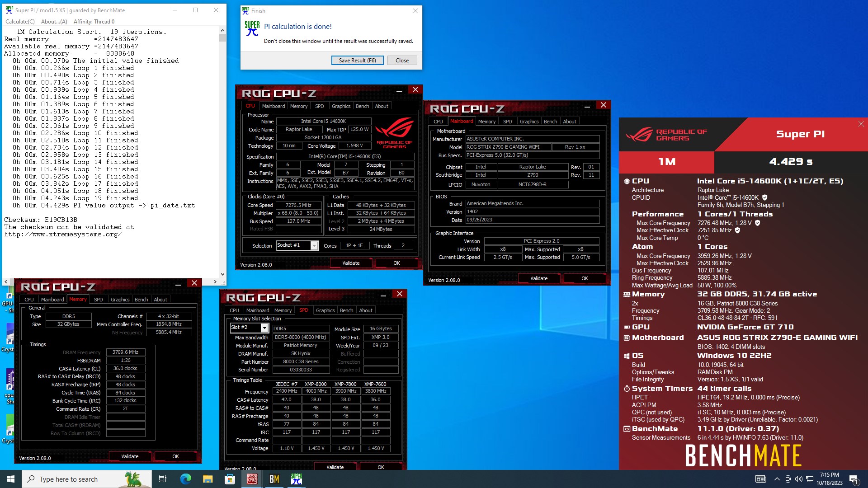Click verified shield beside 7251.85 MHz clock

pyautogui.click(x=737, y=230)
